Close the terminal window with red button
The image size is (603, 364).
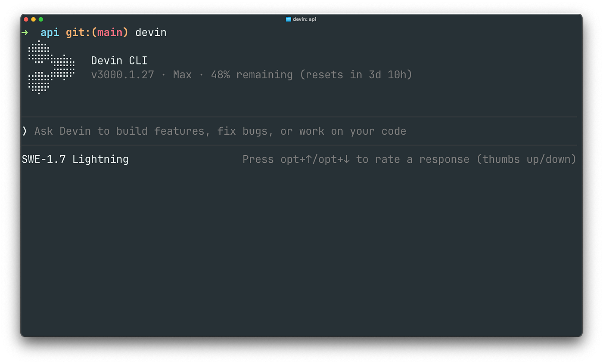26,19
